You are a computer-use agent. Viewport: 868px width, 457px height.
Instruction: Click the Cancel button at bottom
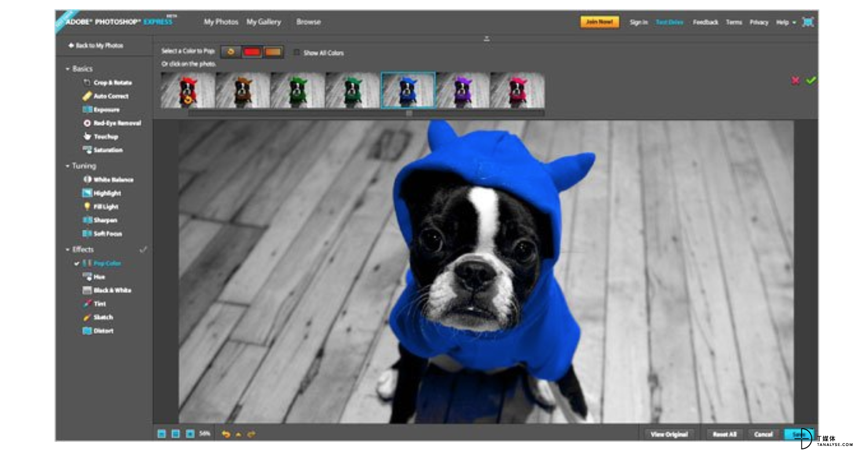pyautogui.click(x=763, y=434)
